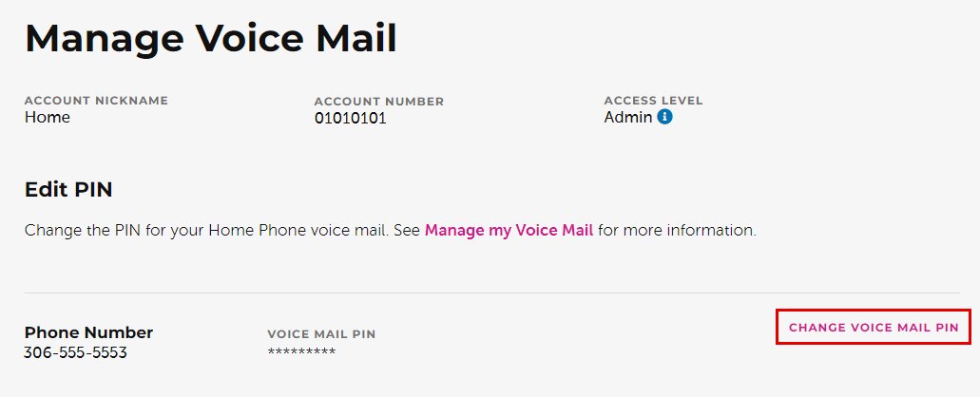Click the Account Nickname label
This screenshot has width=980, height=397.
tap(96, 101)
